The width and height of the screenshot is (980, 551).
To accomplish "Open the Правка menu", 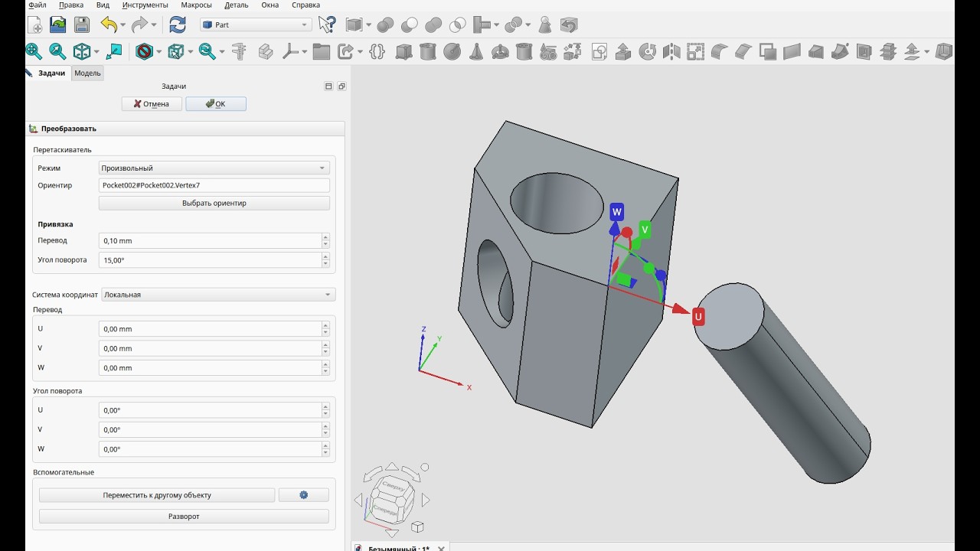I will (x=71, y=5).
